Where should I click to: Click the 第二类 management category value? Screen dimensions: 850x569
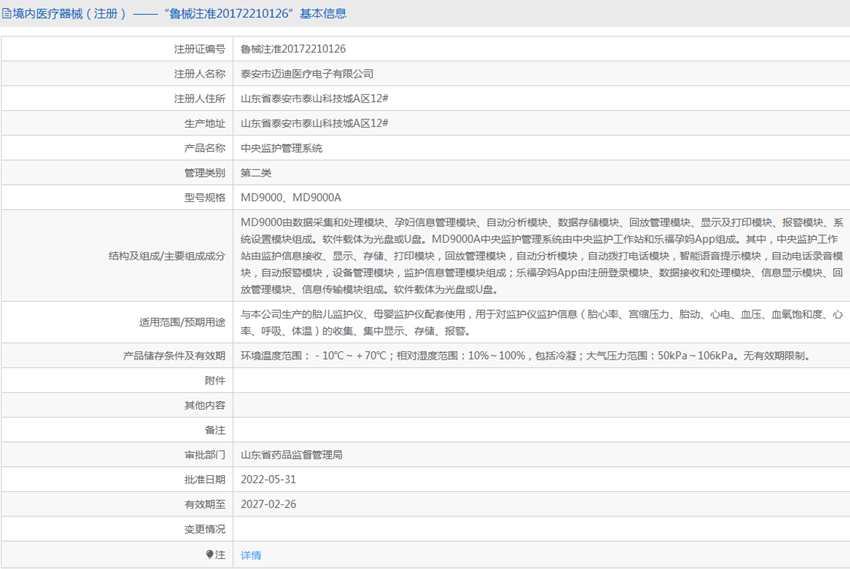[x=256, y=173]
